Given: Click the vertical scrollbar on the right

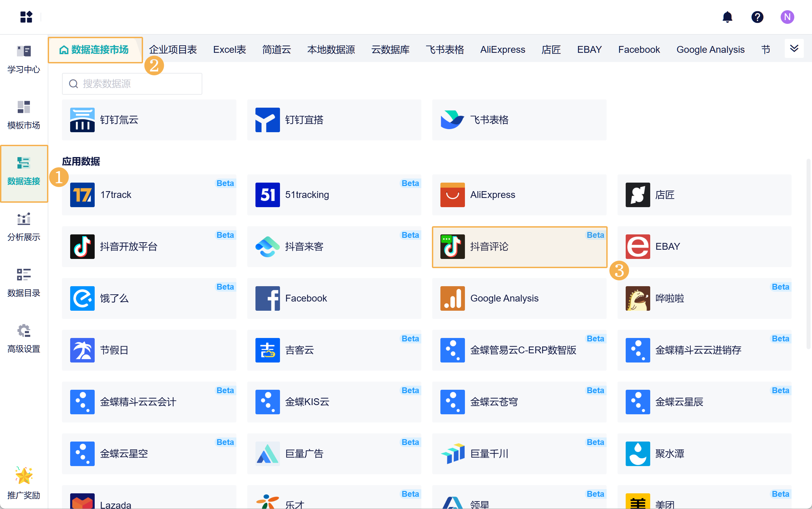Looking at the screenshot, I should click(808, 254).
